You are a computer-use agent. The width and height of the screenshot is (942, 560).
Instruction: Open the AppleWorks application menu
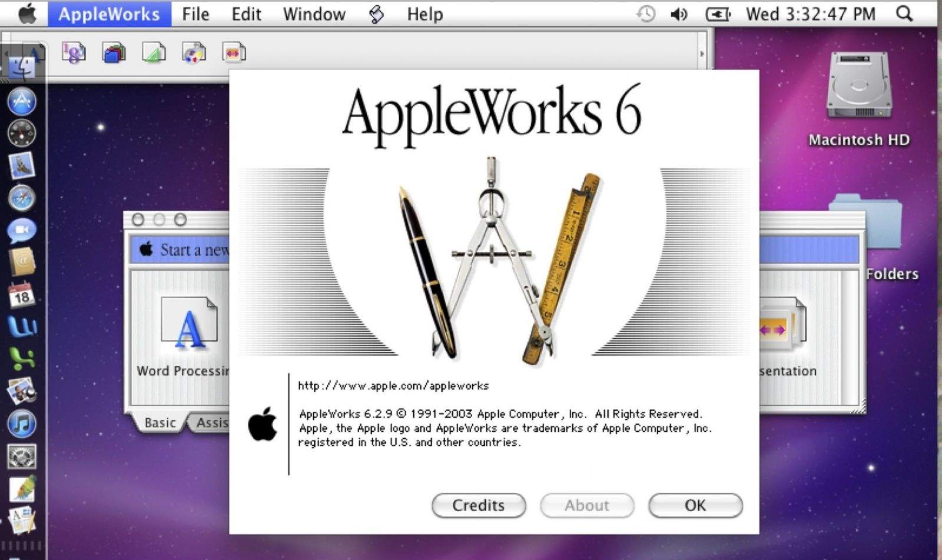tap(109, 14)
